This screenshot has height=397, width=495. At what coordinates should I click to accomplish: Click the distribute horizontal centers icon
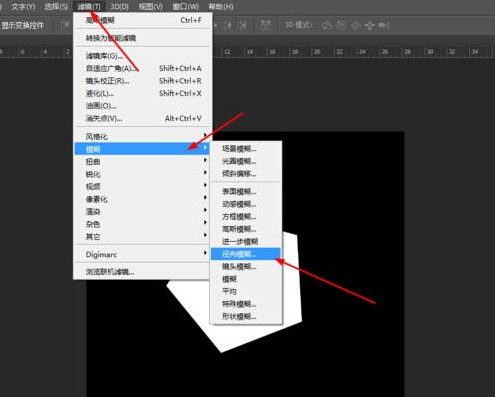point(228,25)
